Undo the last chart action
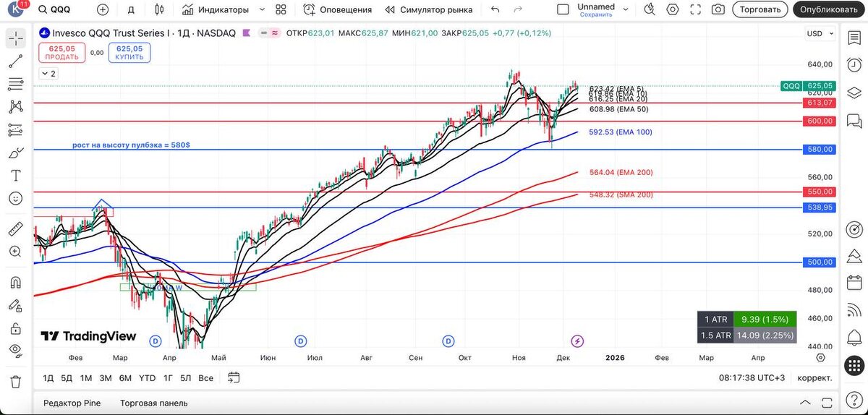Screen dimensions: 868x415 coord(495,9)
